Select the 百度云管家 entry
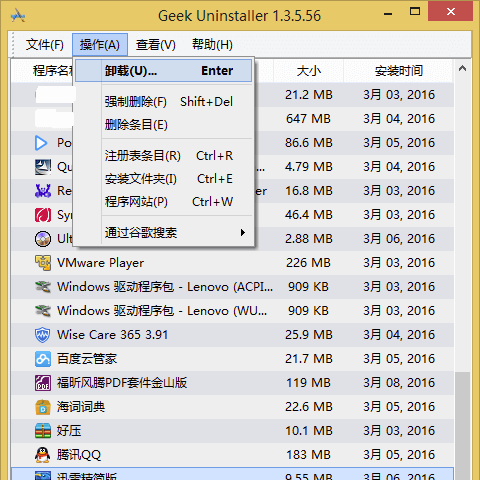480x480 pixels. (233, 359)
